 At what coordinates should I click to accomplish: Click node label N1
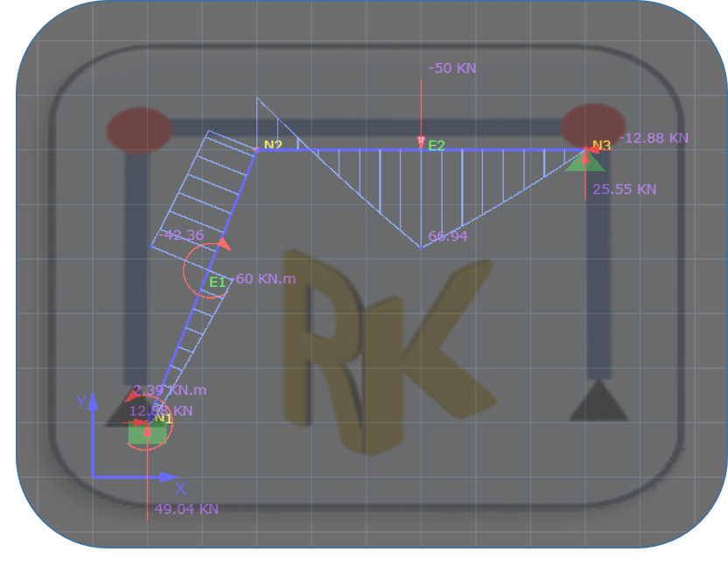pyautogui.click(x=164, y=418)
